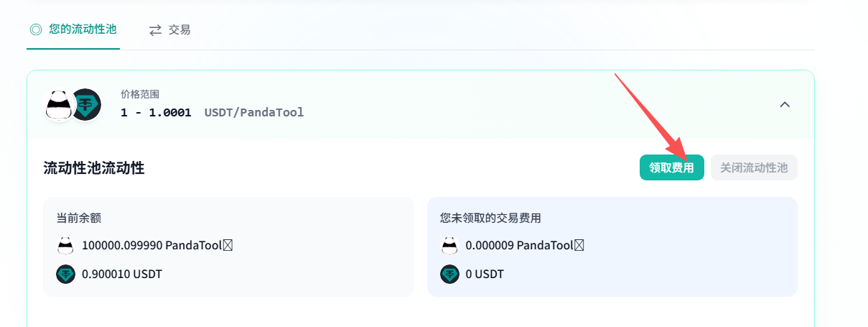The height and width of the screenshot is (327, 868).
Task: Click the 领取费用 button
Action: click(671, 167)
